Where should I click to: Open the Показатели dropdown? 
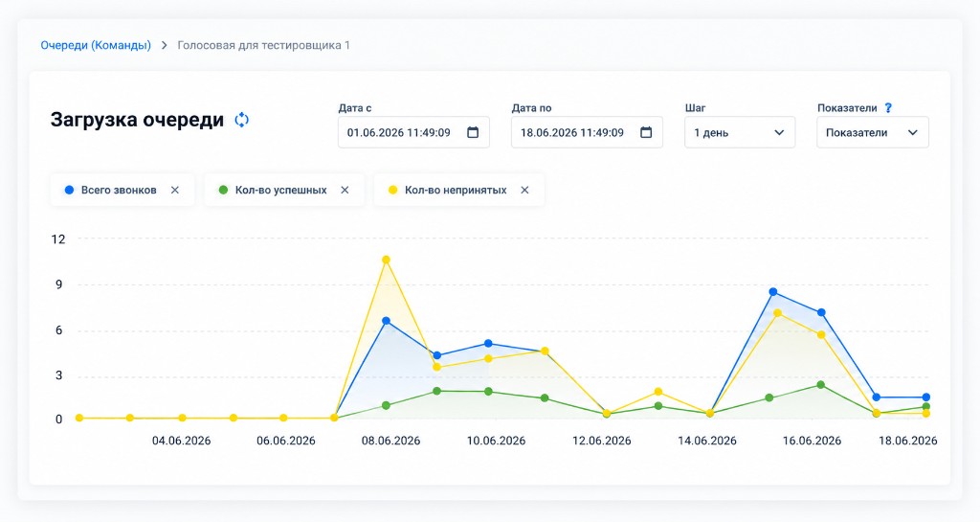(873, 132)
